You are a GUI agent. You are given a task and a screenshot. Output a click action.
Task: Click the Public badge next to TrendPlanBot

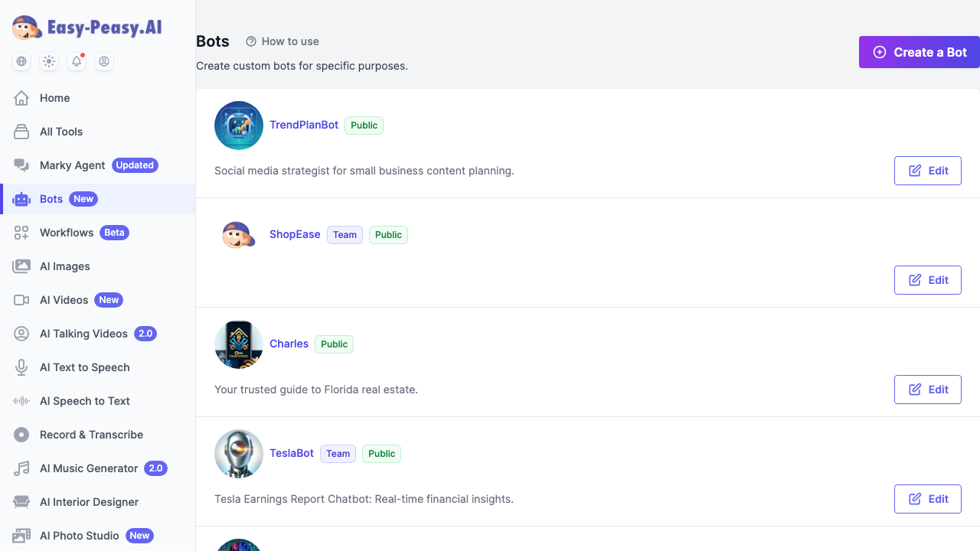tap(364, 125)
